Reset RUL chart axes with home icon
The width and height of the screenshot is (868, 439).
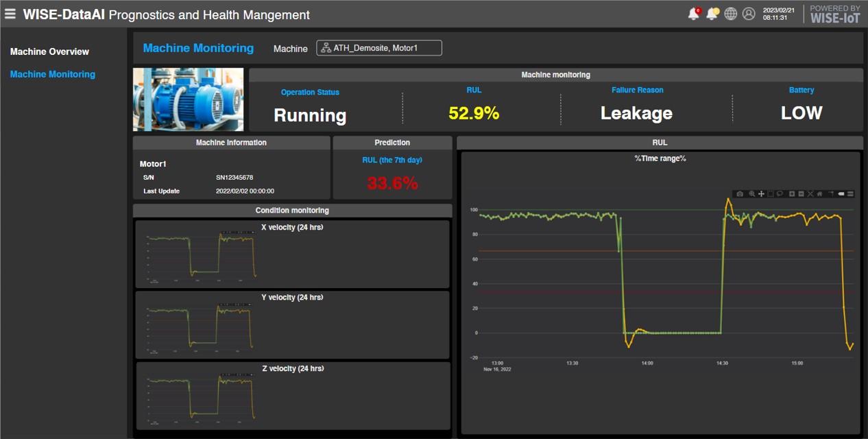[x=819, y=194]
